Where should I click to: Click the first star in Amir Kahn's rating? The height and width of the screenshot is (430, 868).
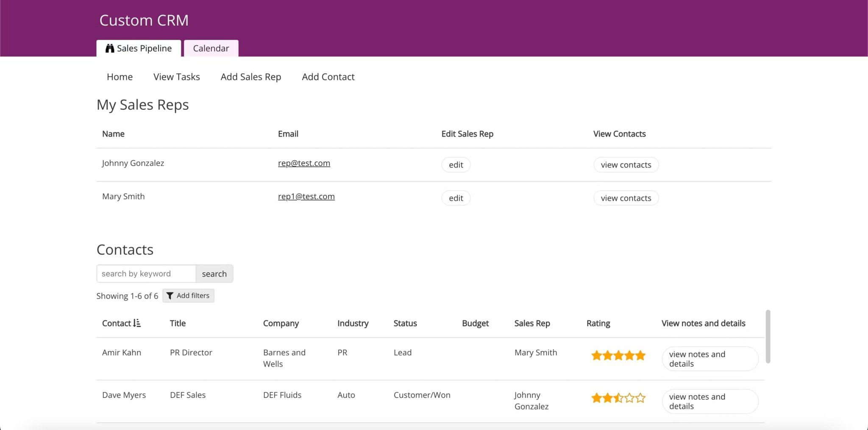595,355
